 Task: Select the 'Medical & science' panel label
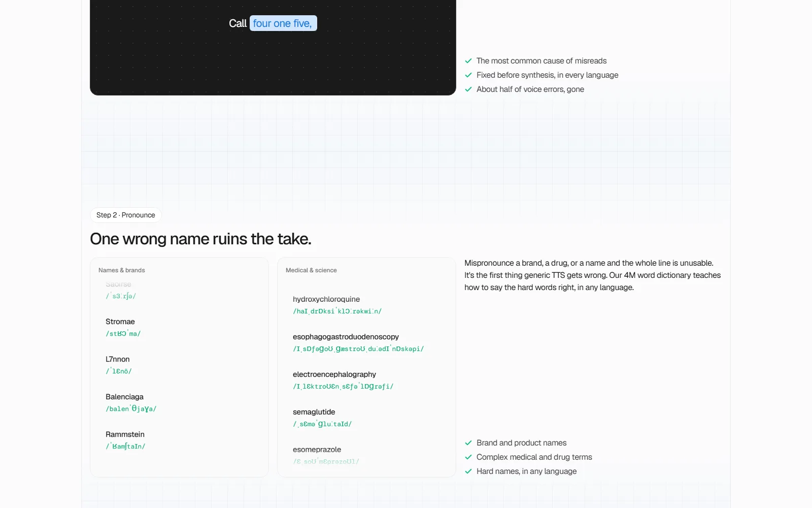311,270
